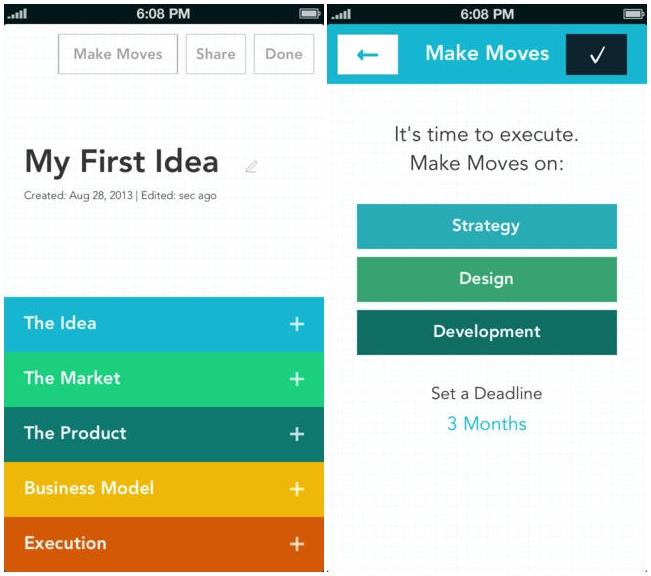Tap plus icon on The Idea row
The width and height of the screenshot is (651, 576).
click(x=297, y=324)
